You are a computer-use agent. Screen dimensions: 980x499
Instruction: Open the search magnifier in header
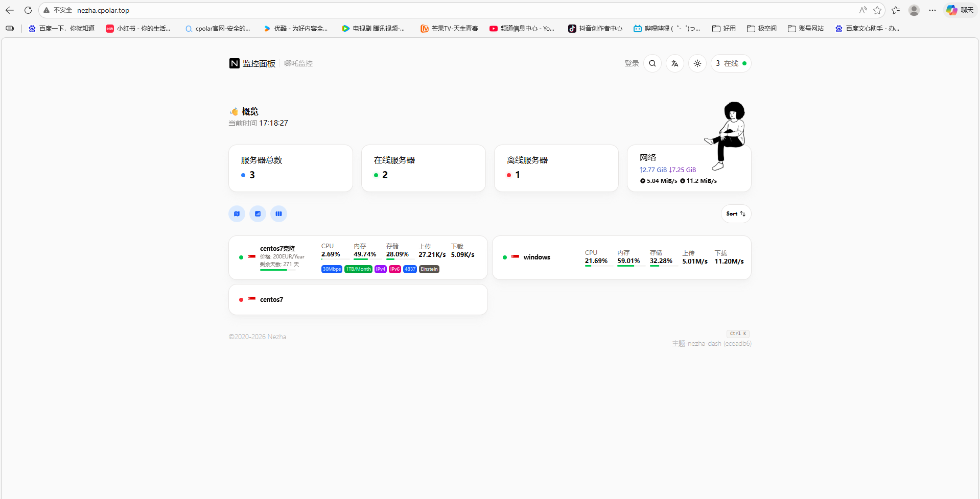pos(652,63)
